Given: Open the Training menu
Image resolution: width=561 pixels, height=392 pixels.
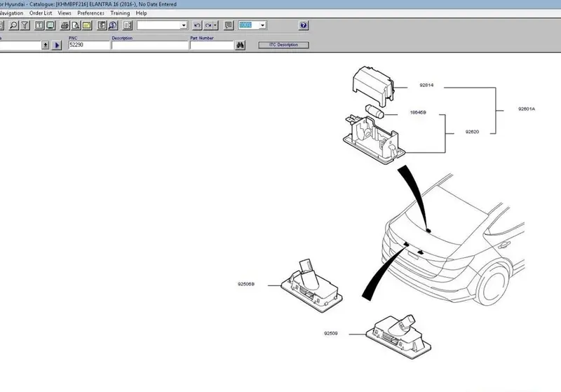Looking at the screenshot, I should pyautogui.click(x=120, y=13).
